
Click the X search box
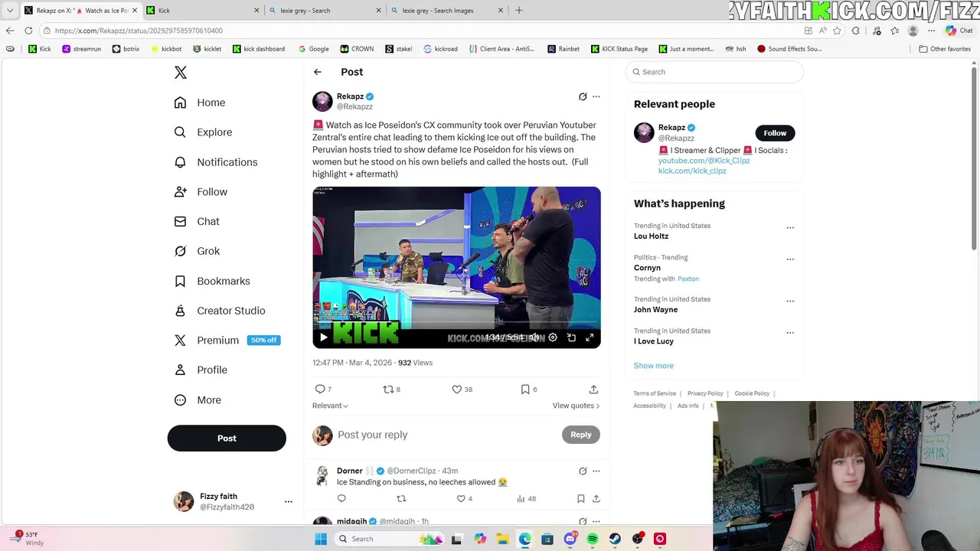pos(714,72)
